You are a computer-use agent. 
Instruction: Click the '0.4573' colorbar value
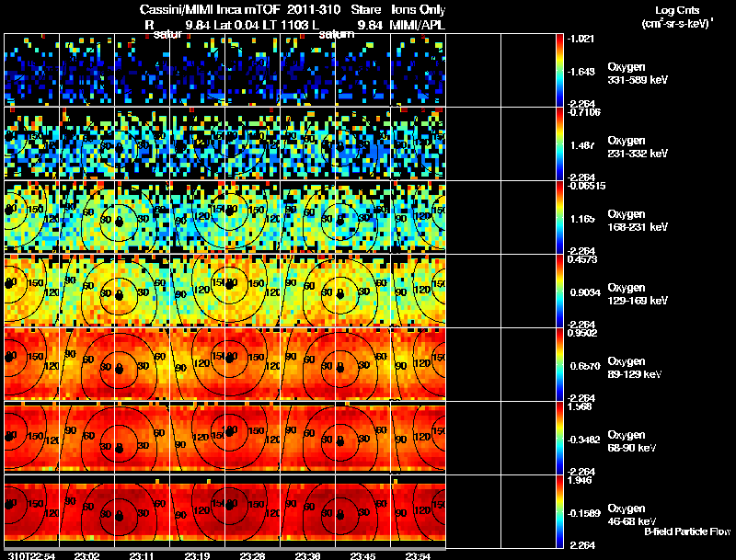[x=582, y=259]
